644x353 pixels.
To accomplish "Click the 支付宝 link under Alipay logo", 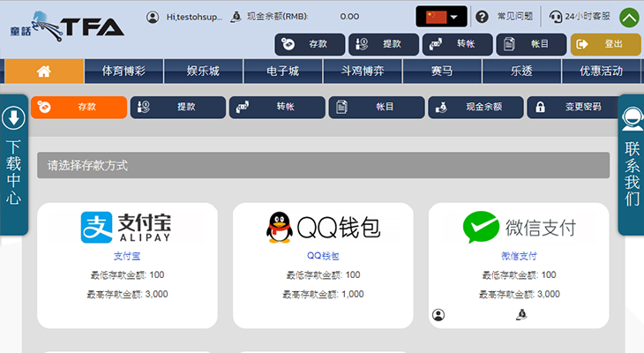I will pyautogui.click(x=127, y=256).
